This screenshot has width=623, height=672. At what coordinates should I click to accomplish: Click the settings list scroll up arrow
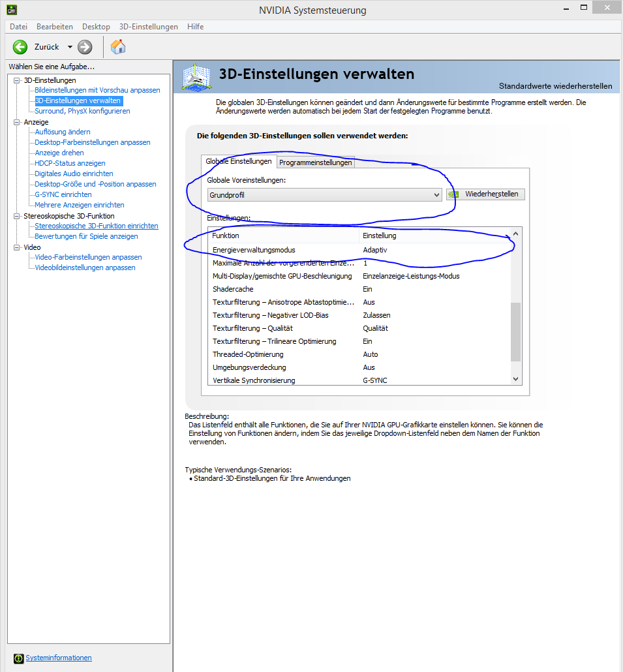tap(516, 234)
